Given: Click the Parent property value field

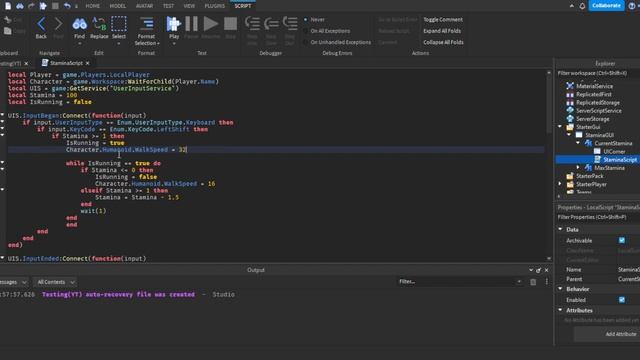Looking at the screenshot, I should click(628, 279).
